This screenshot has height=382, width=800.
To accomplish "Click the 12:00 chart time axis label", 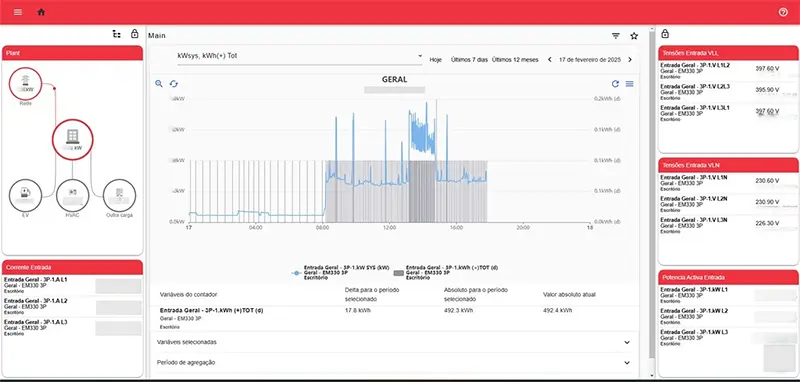I will pos(389,227).
